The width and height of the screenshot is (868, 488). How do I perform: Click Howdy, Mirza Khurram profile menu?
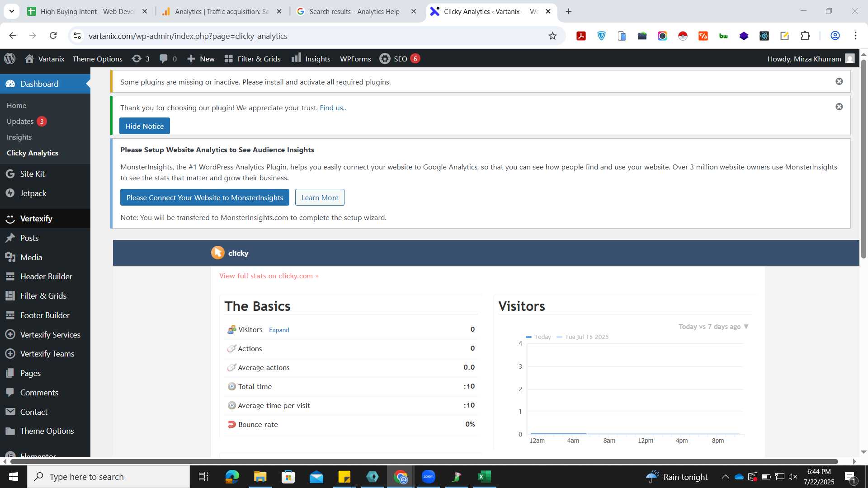(x=811, y=59)
